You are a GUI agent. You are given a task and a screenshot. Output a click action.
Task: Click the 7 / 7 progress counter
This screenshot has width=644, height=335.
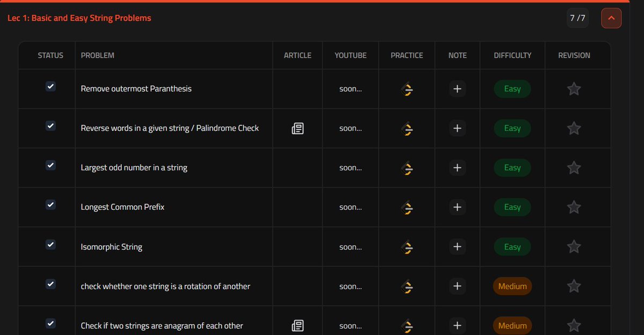[577, 18]
